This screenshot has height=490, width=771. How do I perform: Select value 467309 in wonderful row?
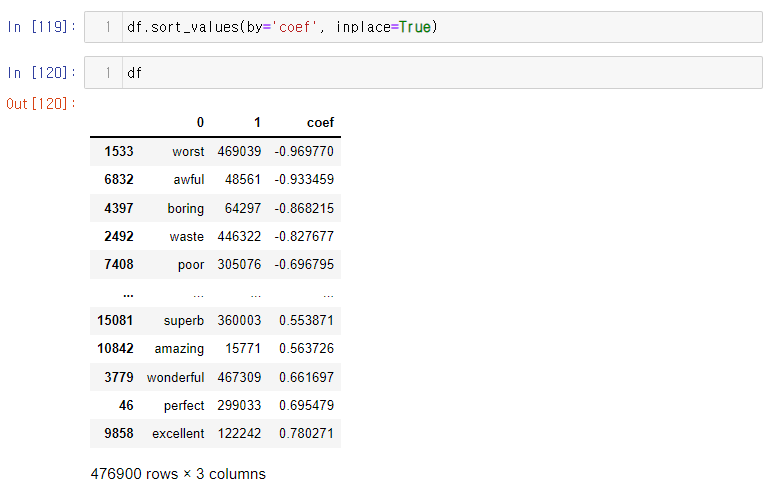point(239,377)
